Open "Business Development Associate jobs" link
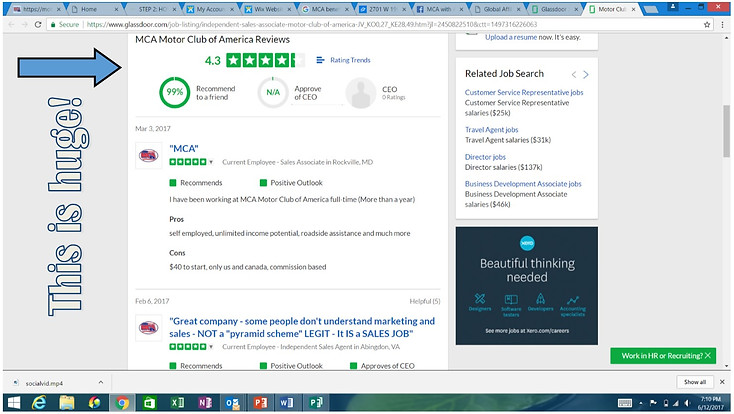This screenshot has width=734, height=414. pyautogui.click(x=523, y=184)
